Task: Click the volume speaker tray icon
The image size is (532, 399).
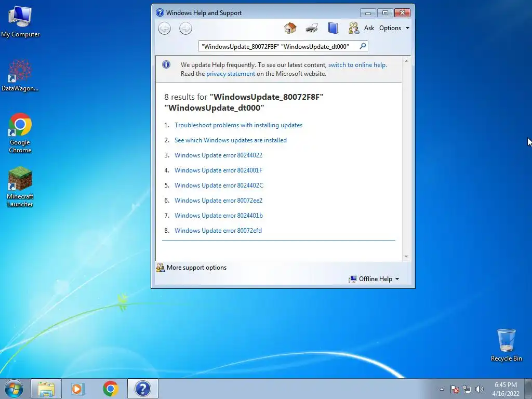Action: coord(479,389)
